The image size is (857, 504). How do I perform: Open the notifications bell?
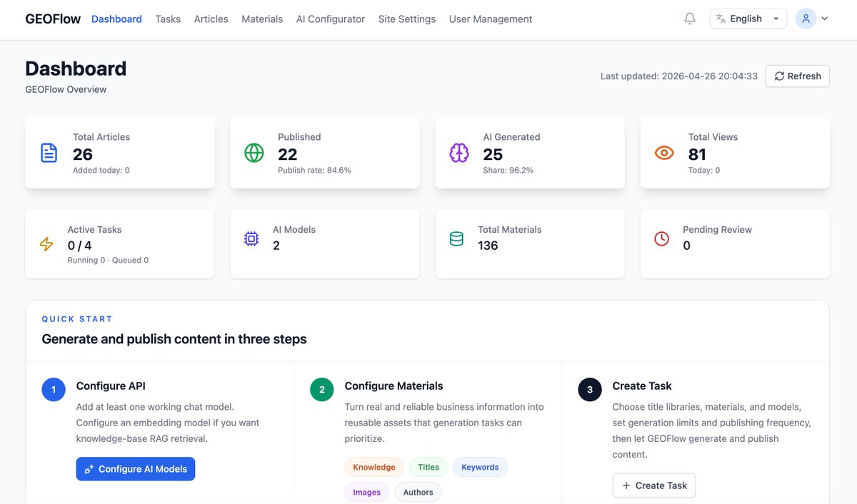[690, 19]
